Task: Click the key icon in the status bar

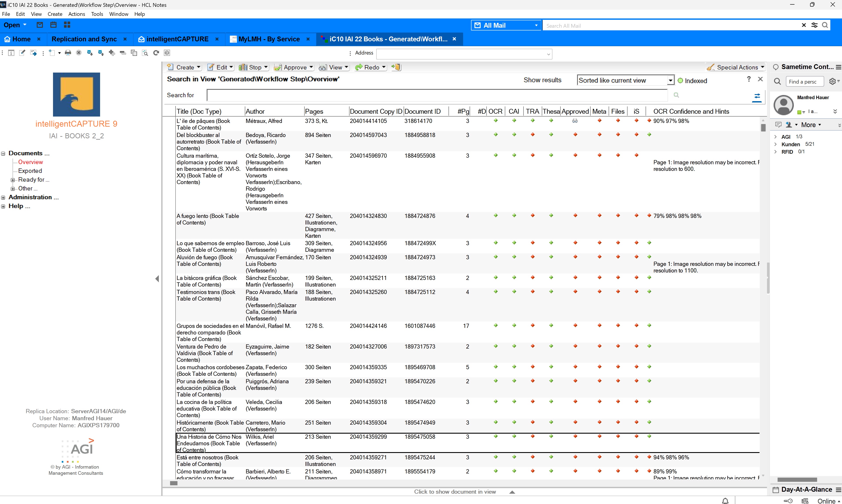Action: click(x=788, y=501)
